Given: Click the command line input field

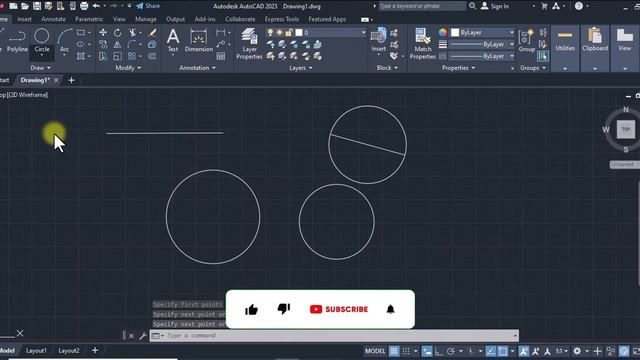Looking at the screenshot, I should [x=334, y=336].
